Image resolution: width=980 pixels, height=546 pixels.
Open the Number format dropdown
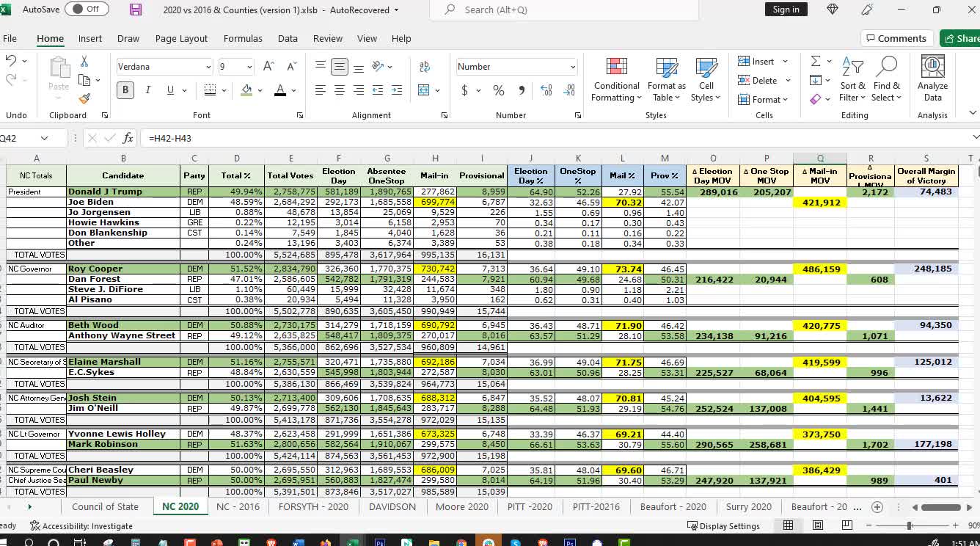pos(573,67)
